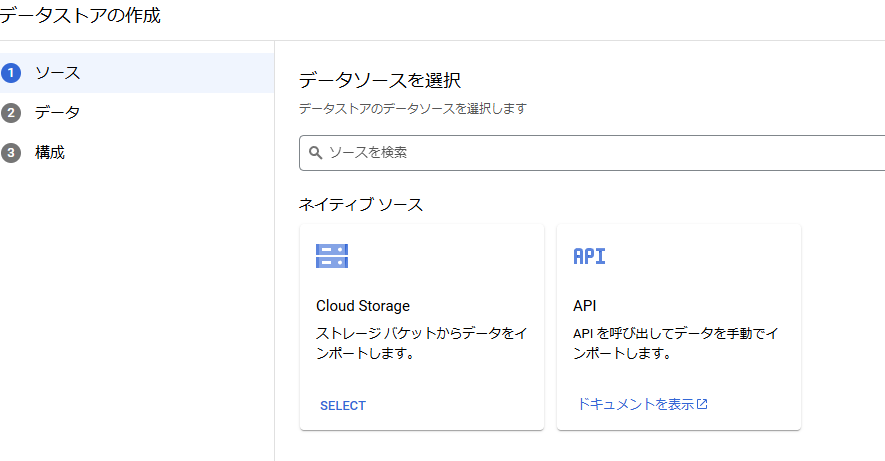Open the ドキュメントを表示 link
Screen dimensions: 885x461
636,404
